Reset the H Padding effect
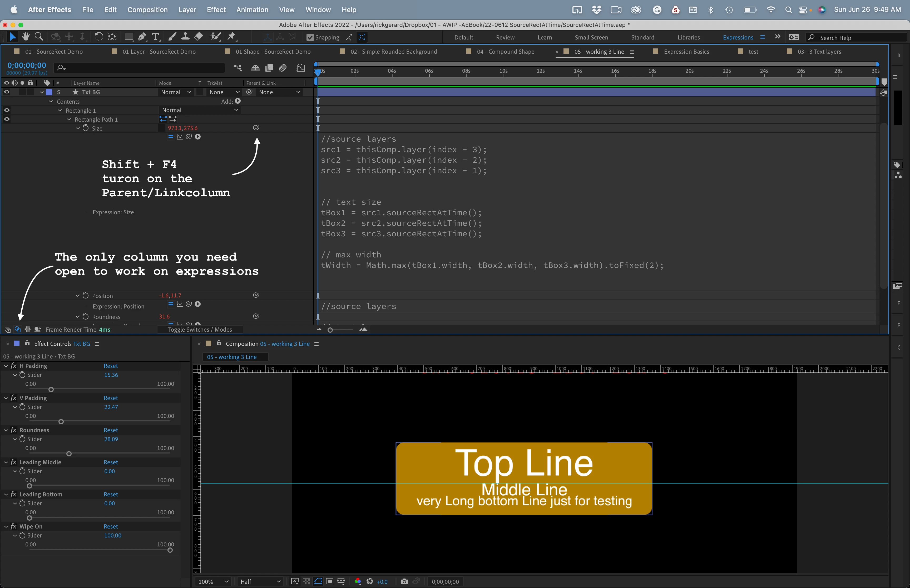 point(110,366)
